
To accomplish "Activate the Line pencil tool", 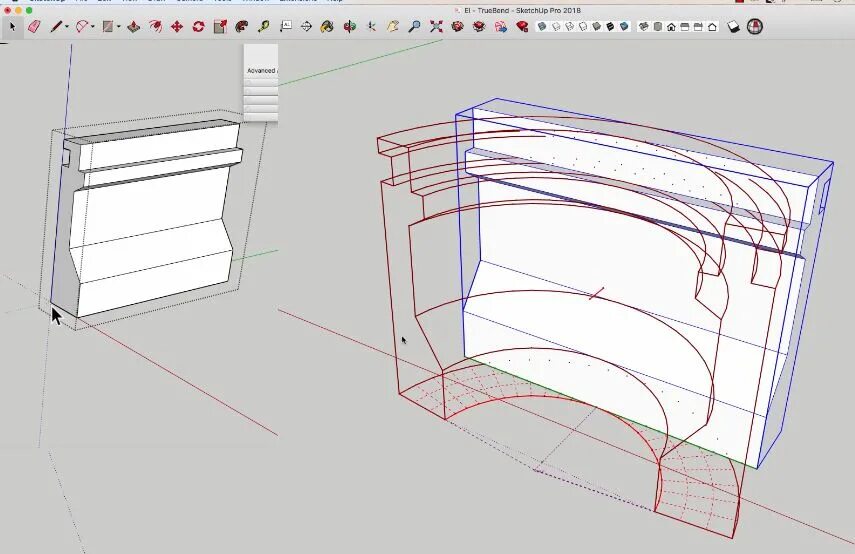I will [x=56, y=26].
